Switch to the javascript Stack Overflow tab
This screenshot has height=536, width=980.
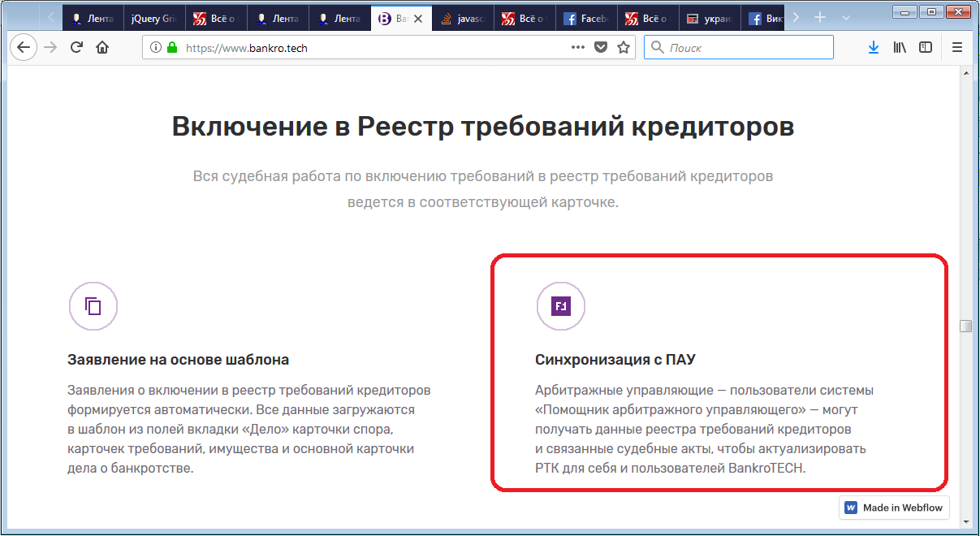point(464,18)
